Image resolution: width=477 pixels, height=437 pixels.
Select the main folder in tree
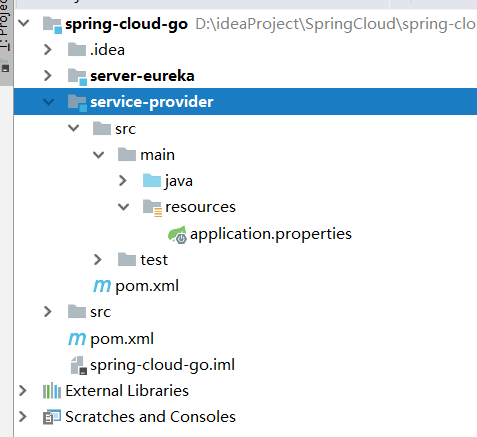(x=157, y=155)
